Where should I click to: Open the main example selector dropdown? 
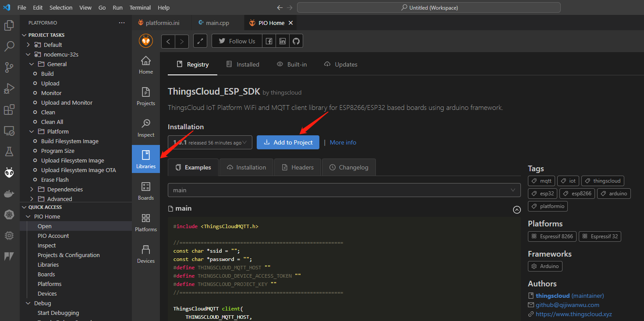tap(344, 190)
